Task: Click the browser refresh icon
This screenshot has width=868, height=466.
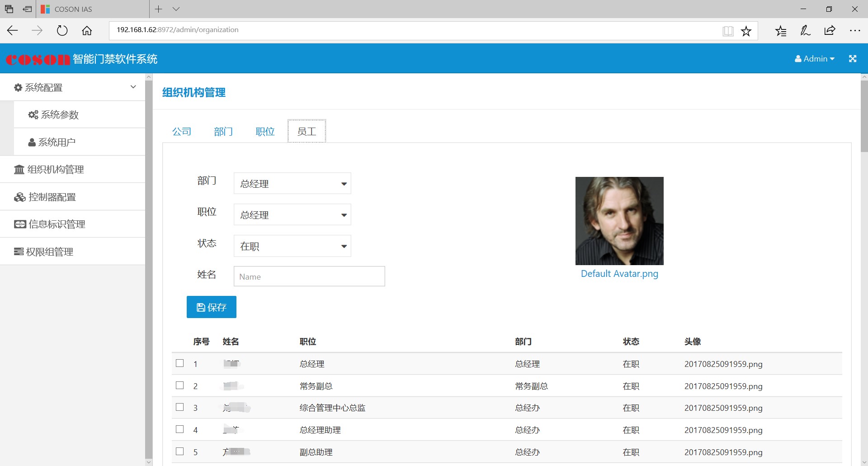Action: pos(62,30)
